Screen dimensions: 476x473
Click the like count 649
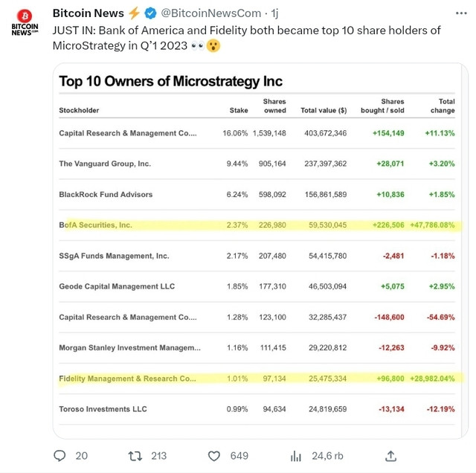[x=239, y=456]
